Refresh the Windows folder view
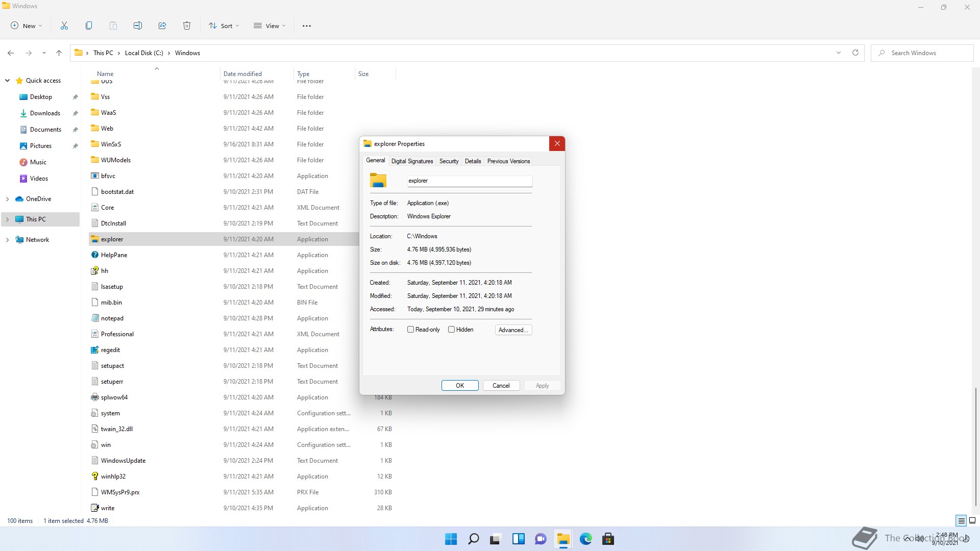The height and width of the screenshot is (551, 980). [855, 53]
